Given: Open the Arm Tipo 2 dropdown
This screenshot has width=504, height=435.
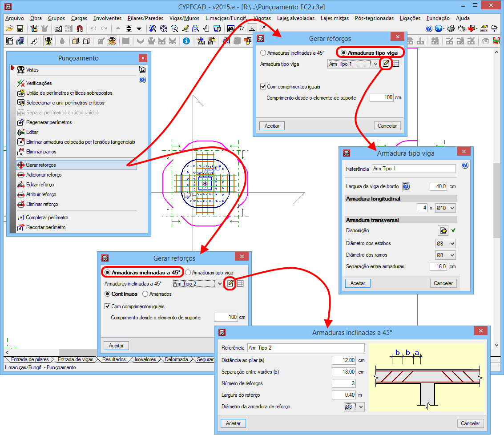Looking at the screenshot, I should 220,284.
